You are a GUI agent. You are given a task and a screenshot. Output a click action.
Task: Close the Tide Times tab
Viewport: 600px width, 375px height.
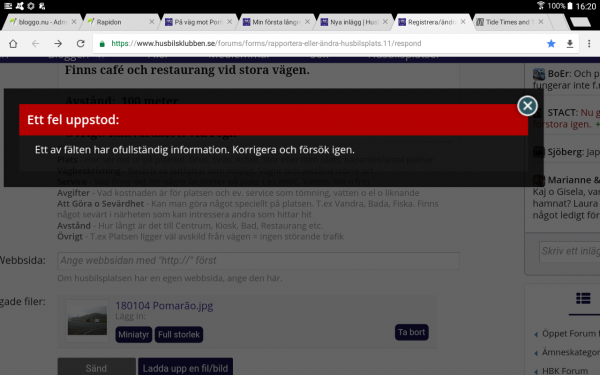pyautogui.click(x=541, y=22)
